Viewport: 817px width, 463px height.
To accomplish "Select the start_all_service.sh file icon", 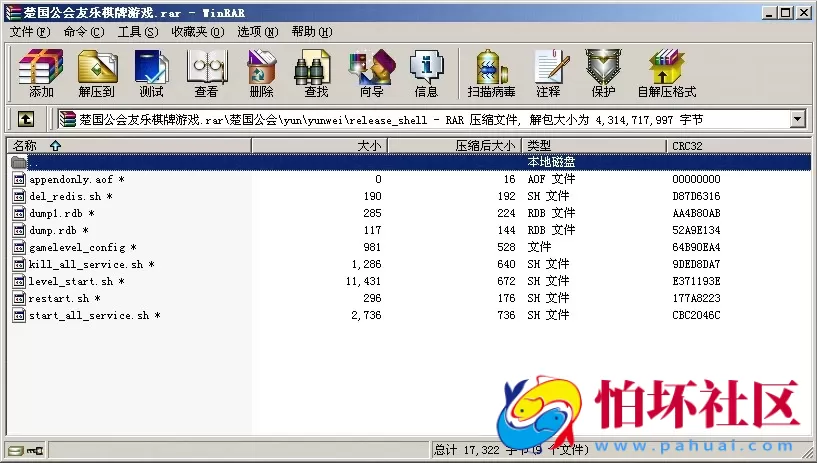I will click(x=19, y=315).
